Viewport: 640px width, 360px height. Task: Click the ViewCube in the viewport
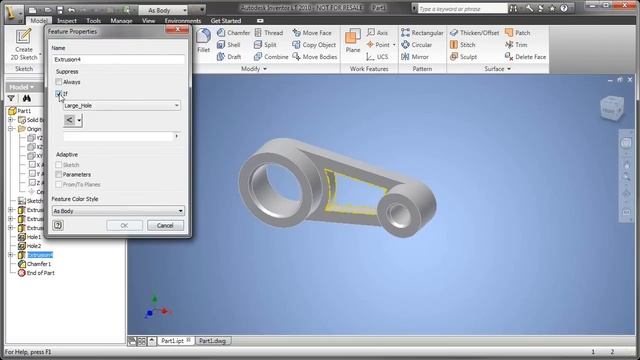[x=612, y=108]
